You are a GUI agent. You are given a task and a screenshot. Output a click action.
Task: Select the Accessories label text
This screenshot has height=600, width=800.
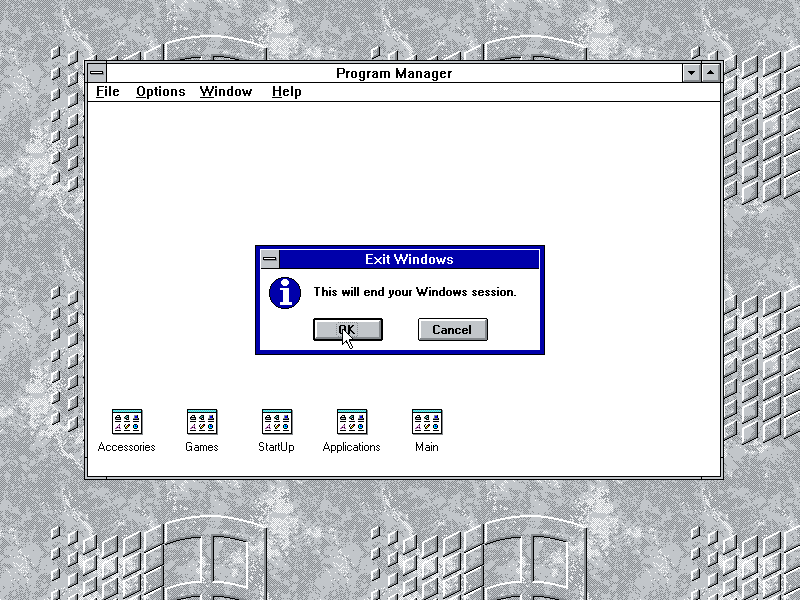(x=127, y=447)
